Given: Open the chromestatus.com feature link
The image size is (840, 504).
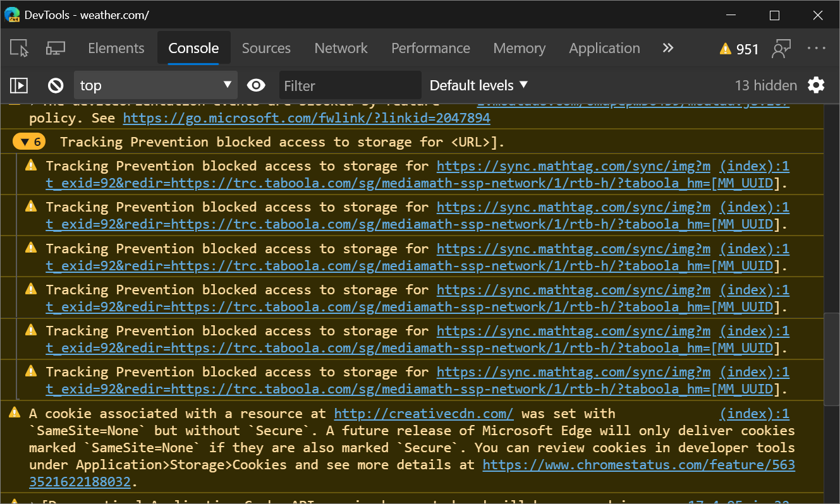Looking at the screenshot, I should point(638,465).
